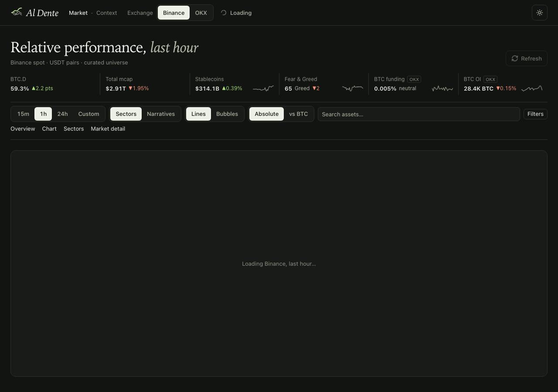Group by Sectors

[x=126, y=114]
